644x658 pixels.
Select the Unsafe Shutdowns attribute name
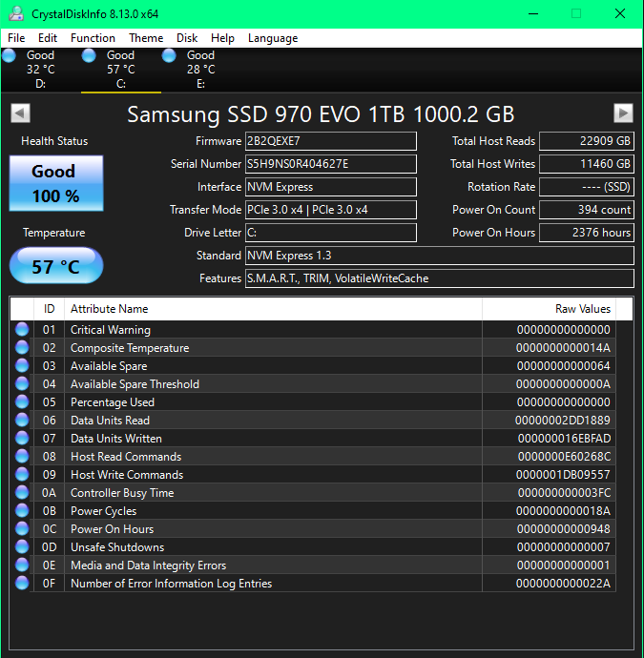click(117, 547)
